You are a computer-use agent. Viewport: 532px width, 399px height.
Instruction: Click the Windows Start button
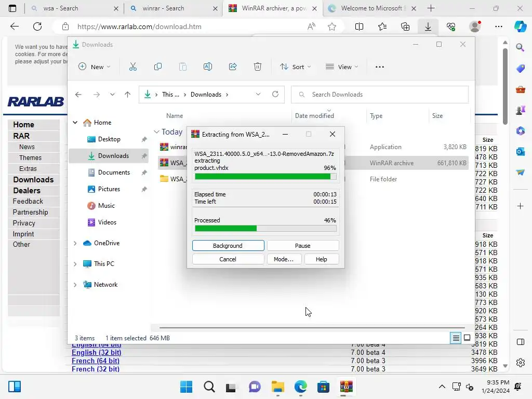point(186,387)
